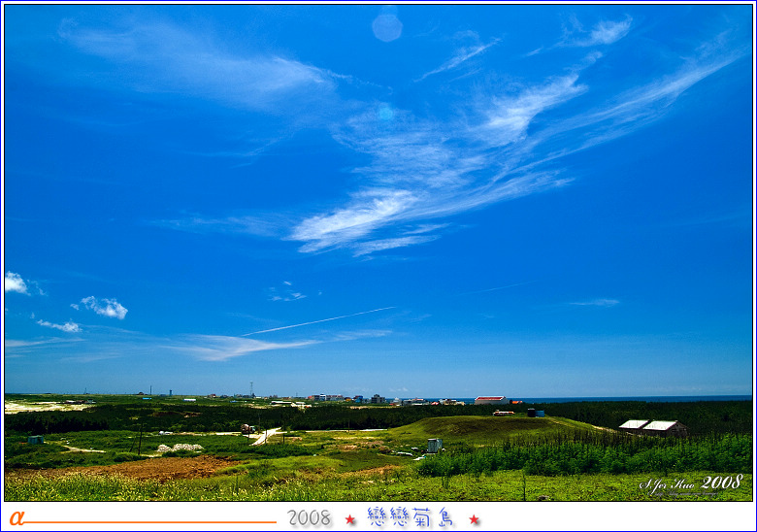Screen dimensions: 757x532
Task: Click the red star left of the Chinese title
Action: coord(350,519)
